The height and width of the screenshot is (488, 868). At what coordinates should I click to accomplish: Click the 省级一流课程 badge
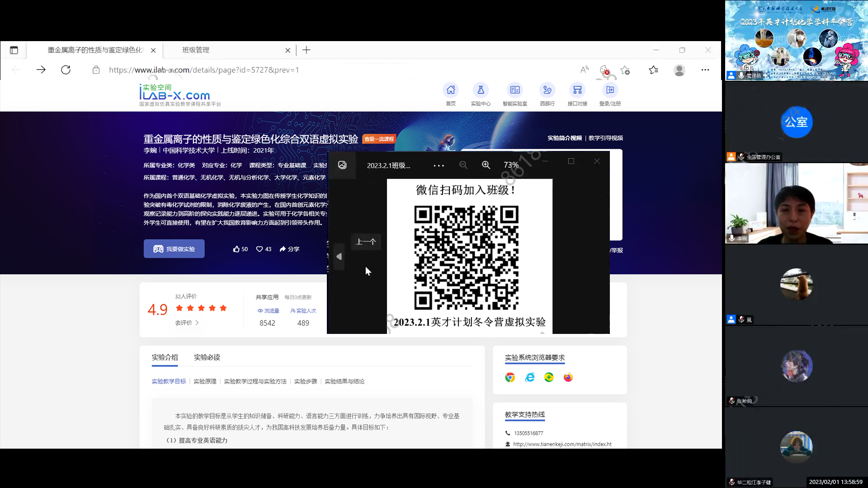pyautogui.click(x=379, y=139)
